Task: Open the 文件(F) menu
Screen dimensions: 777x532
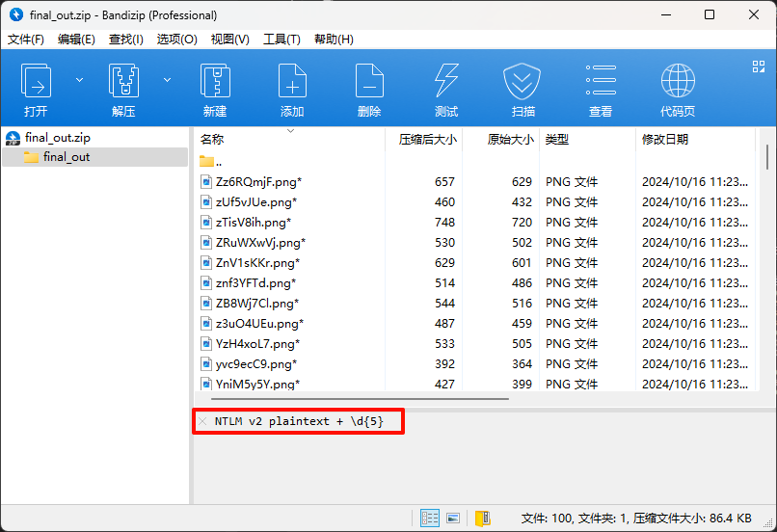Action: [x=26, y=40]
